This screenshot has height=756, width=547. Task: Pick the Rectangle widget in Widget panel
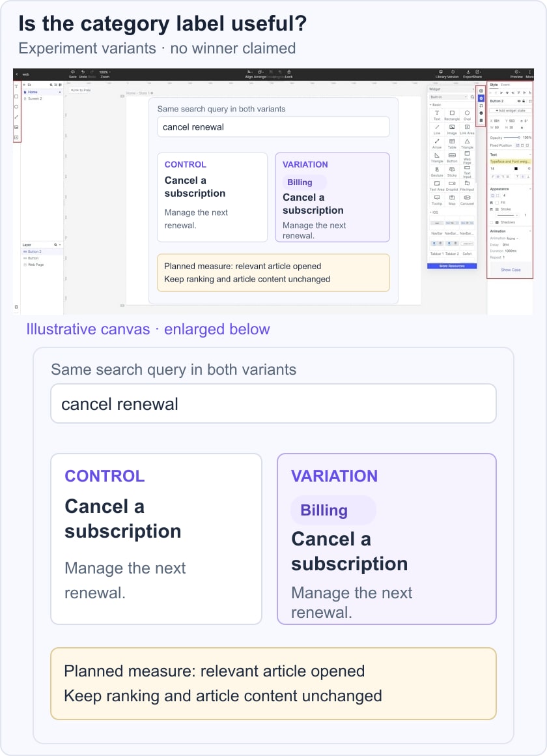452,115
